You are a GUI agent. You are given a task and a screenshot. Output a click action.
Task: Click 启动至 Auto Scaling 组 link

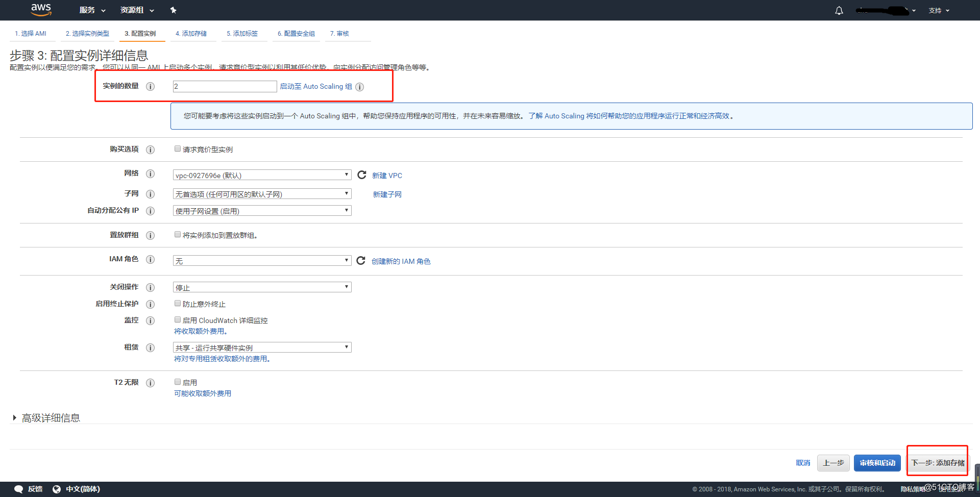click(316, 87)
